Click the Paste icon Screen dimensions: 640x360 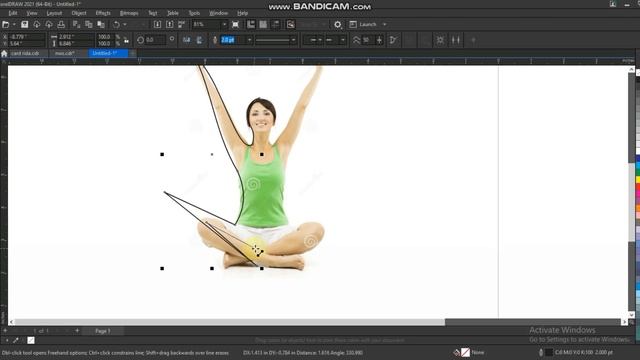point(101,24)
